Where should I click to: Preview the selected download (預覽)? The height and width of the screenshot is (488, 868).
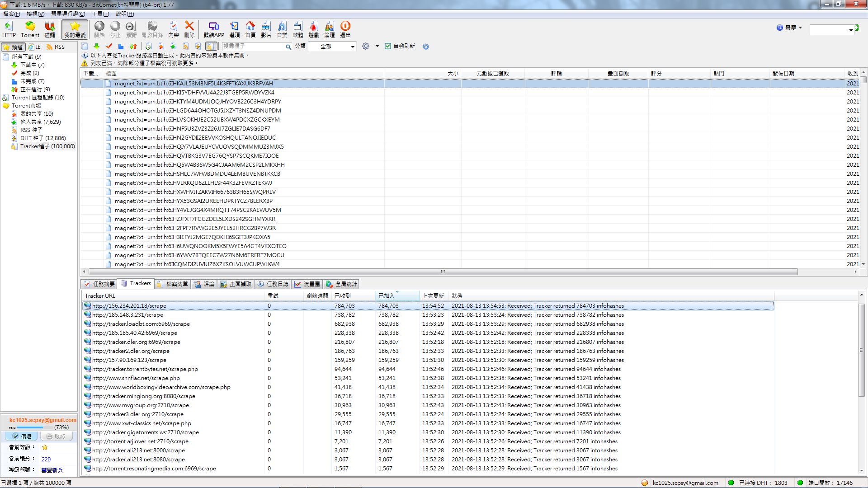[x=131, y=29]
